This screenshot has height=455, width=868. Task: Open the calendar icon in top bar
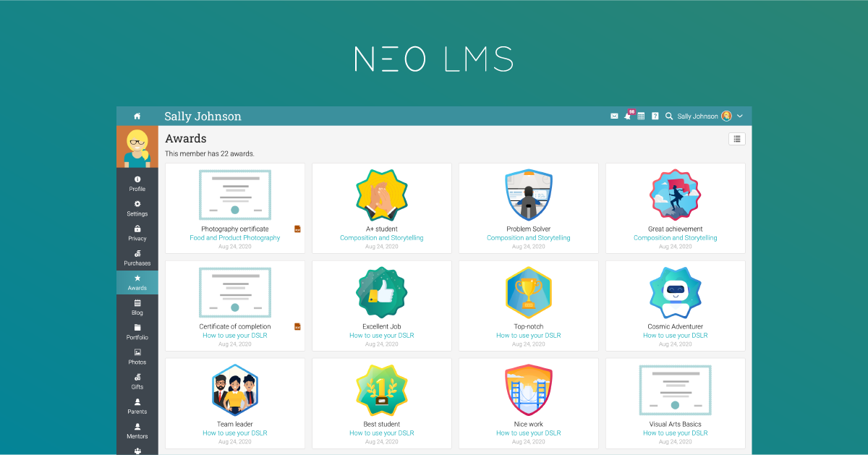coord(641,116)
